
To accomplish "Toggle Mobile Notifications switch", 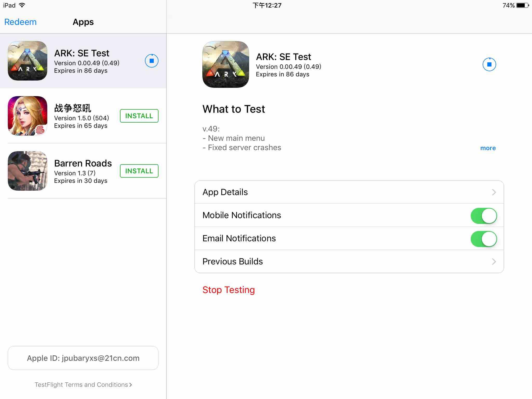I will pyautogui.click(x=484, y=216).
